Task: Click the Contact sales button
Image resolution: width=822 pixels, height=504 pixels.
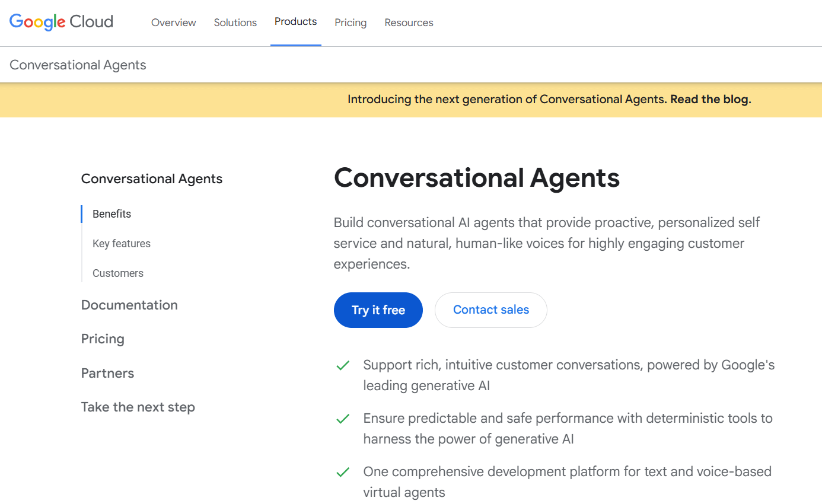Action: pyautogui.click(x=491, y=310)
